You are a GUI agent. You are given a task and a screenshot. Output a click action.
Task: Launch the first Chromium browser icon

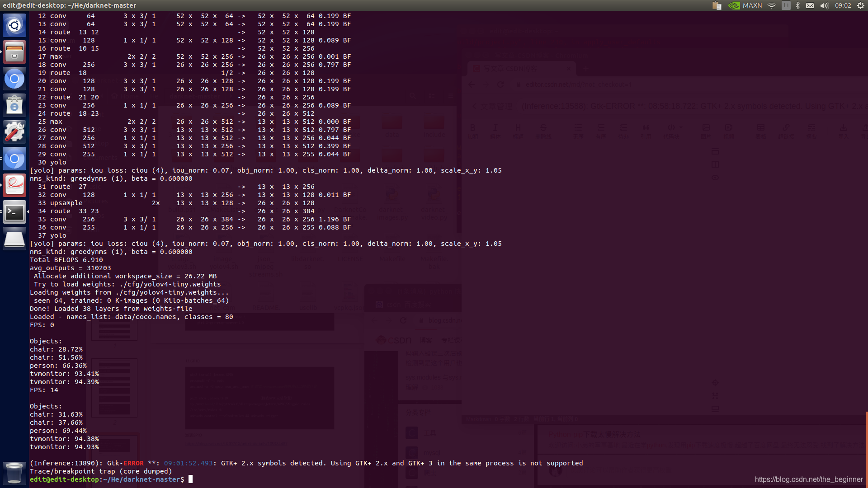coord(14,79)
